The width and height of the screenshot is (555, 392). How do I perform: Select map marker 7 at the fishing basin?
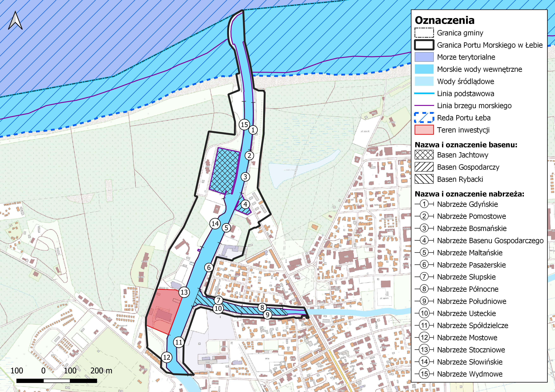(219, 300)
